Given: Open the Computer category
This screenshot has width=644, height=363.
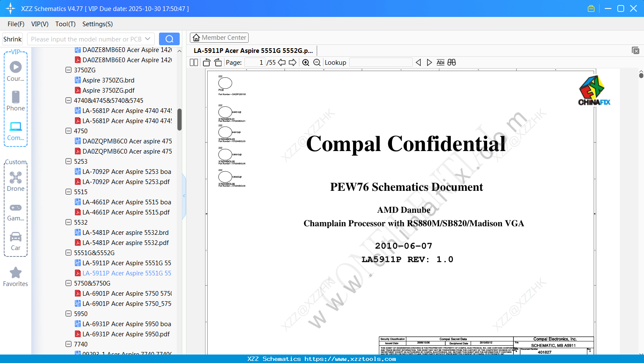Looking at the screenshot, I should [x=16, y=131].
